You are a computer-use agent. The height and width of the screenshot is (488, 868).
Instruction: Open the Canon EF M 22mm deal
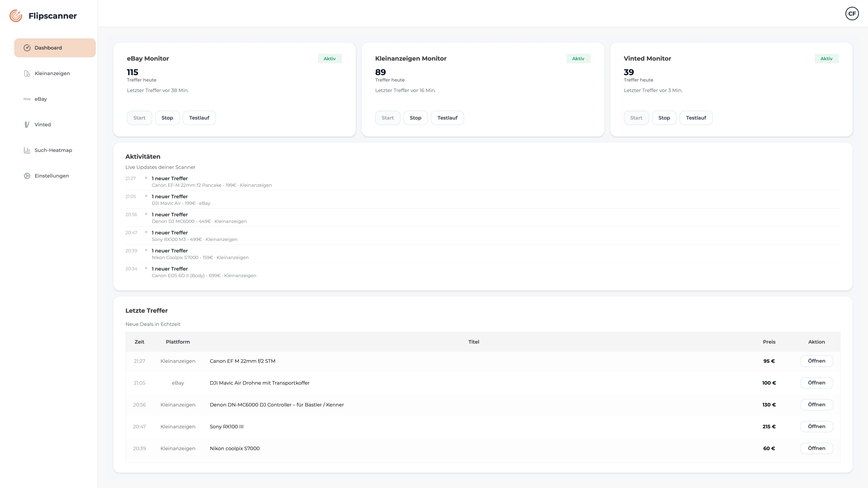[817, 361]
